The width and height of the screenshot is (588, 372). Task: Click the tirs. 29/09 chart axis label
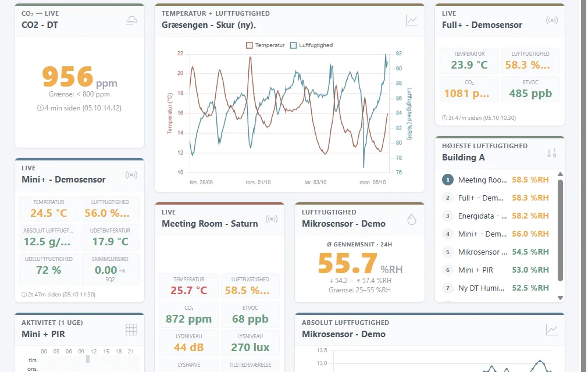[x=201, y=183]
